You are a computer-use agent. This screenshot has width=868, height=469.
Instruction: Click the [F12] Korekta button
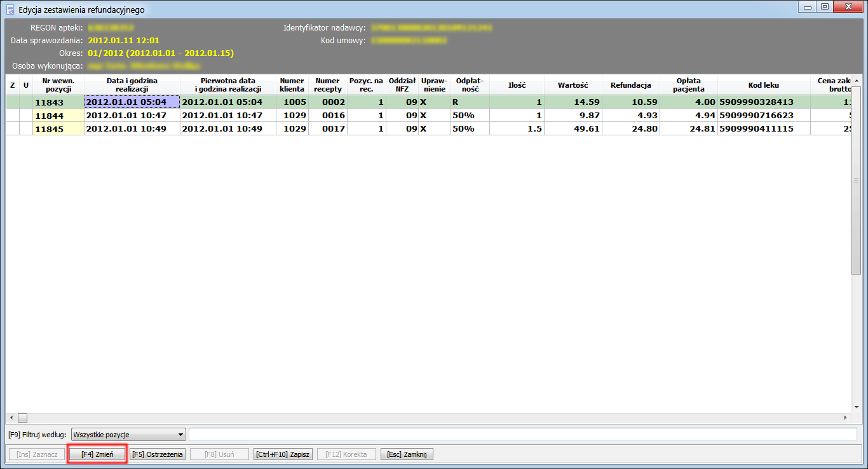(x=346, y=454)
